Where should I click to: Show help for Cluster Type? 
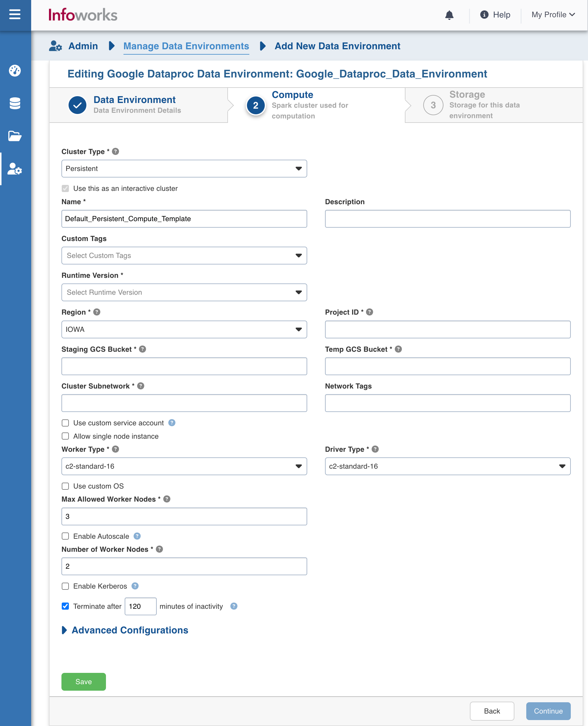coord(115,151)
